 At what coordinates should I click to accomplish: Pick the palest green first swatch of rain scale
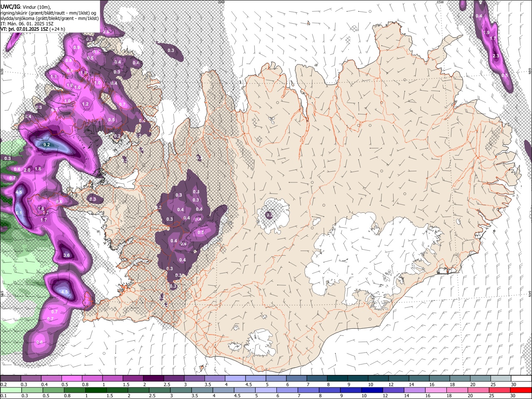(x=11, y=390)
